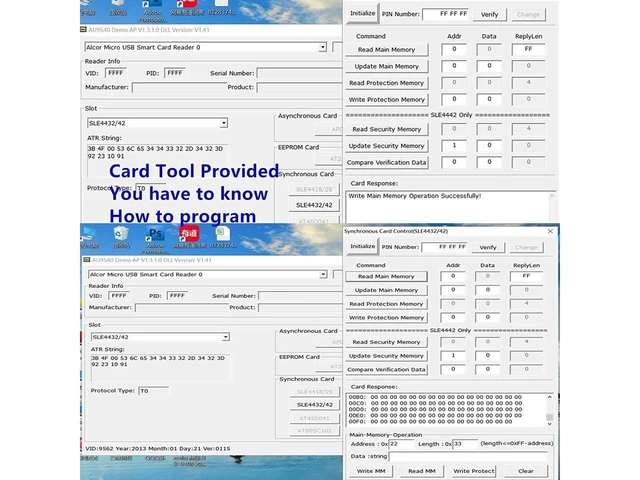
Task: Click Initialize in the lower Synchronous Card dialog
Action: pos(362,247)
